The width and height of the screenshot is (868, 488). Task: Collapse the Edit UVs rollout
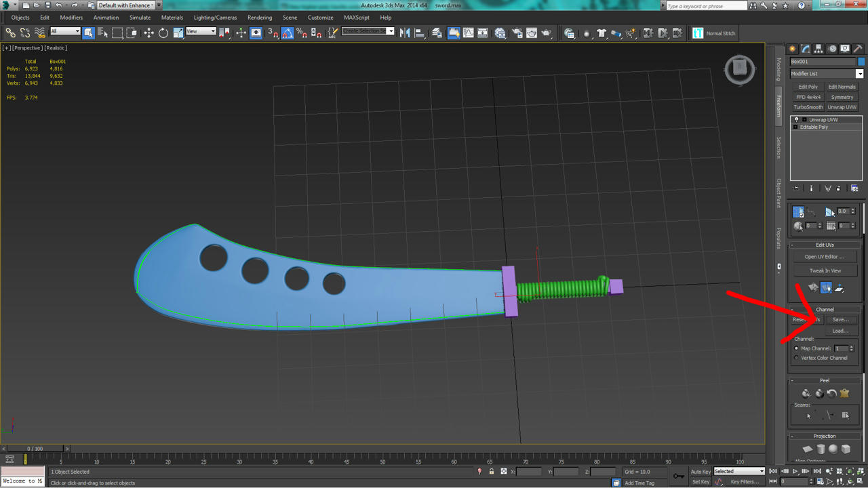tap(825, 245)
